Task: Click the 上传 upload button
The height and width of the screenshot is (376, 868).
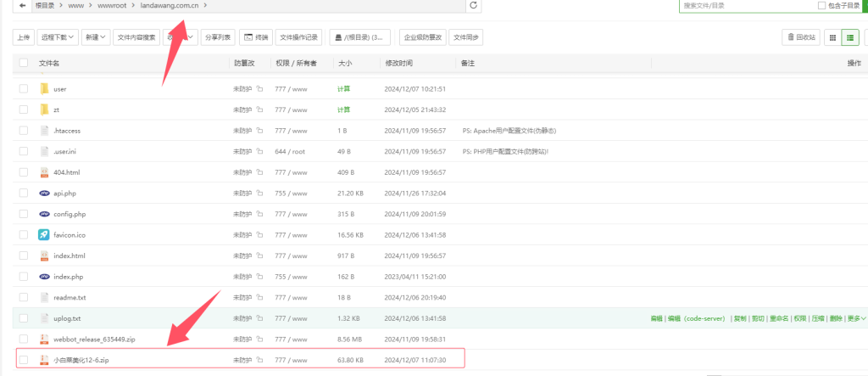Action: pos(23,37)
